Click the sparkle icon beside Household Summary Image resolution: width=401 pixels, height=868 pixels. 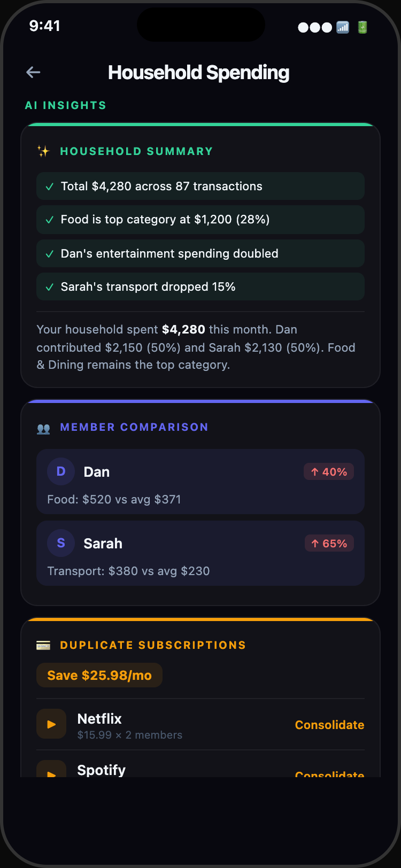(x=43, y=151)
